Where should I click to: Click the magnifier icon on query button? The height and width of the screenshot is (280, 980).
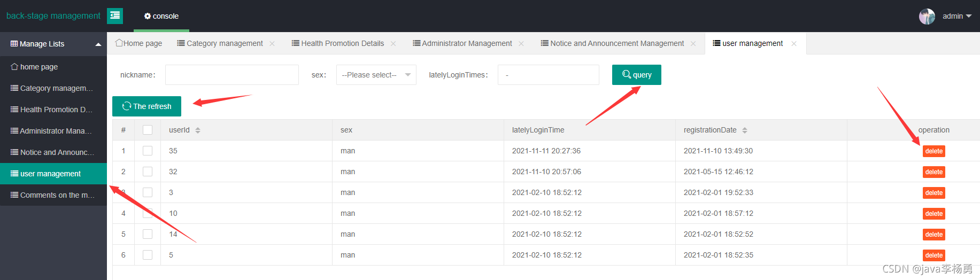coord(627,74)
